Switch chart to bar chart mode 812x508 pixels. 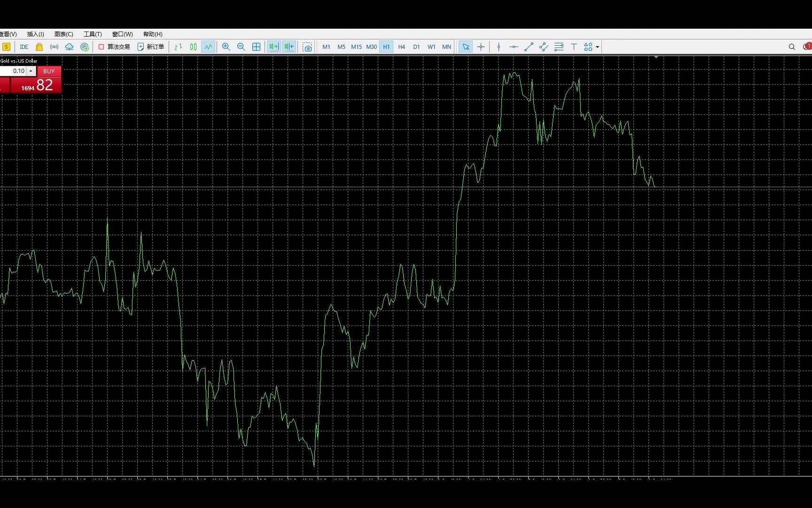[178, 47]
